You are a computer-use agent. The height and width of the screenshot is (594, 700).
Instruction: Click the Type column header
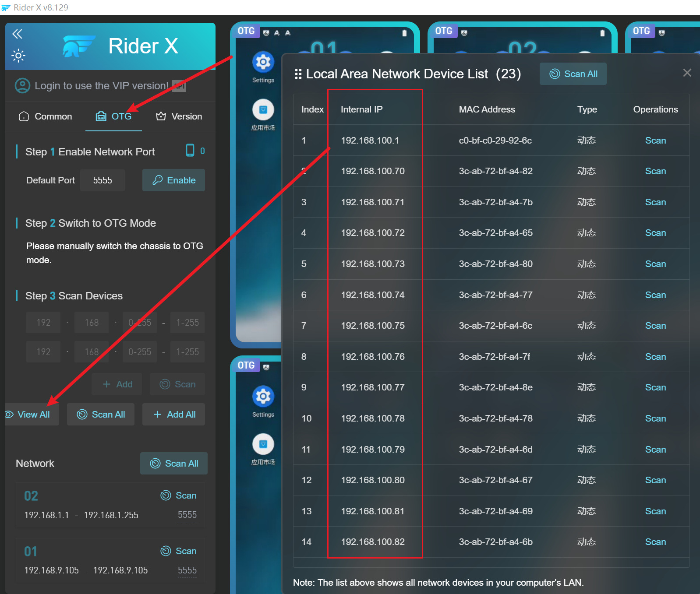[587, 109]
